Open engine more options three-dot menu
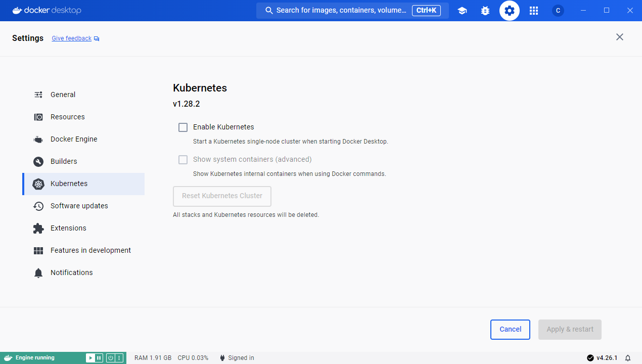This screenshot has width=642, height=364. pos(119,358)
